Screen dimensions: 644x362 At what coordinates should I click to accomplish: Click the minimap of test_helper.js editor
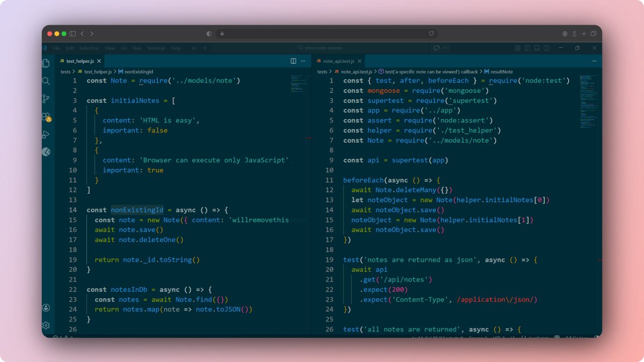(x=298, y=85)
